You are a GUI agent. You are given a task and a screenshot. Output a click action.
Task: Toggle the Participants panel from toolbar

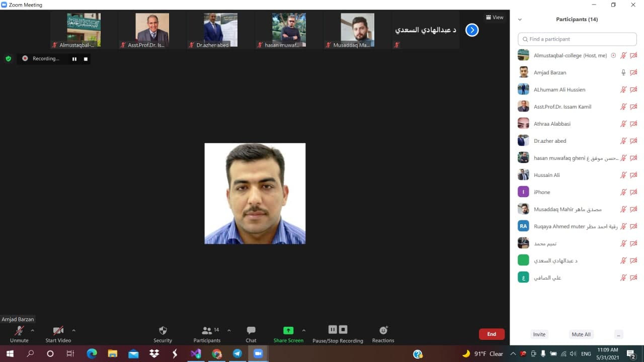(x=207, y=334)
